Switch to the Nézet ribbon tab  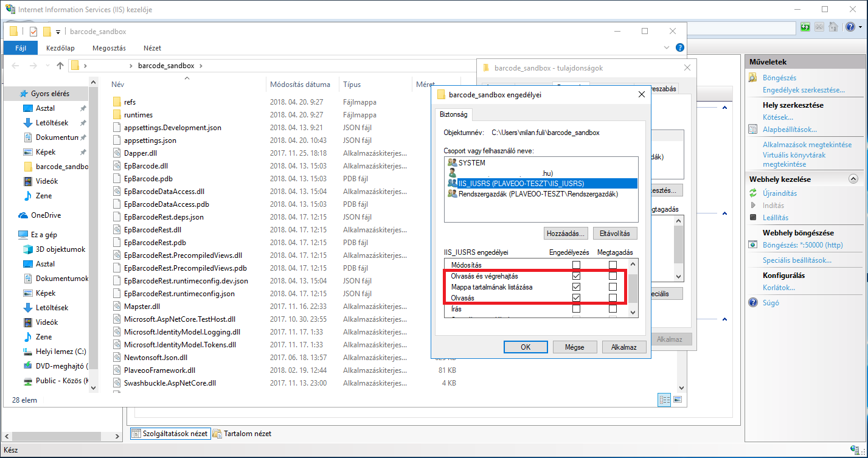(152, 48)
